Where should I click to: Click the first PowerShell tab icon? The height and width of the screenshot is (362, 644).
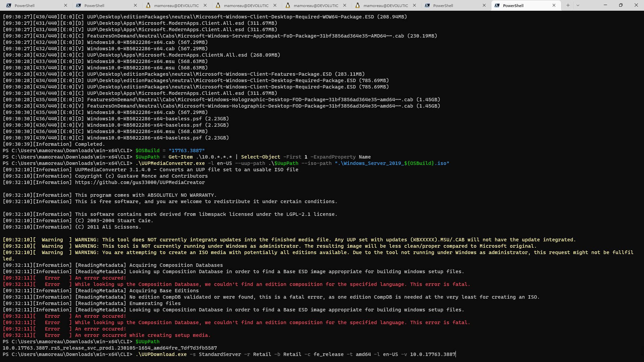pos(9,5)
